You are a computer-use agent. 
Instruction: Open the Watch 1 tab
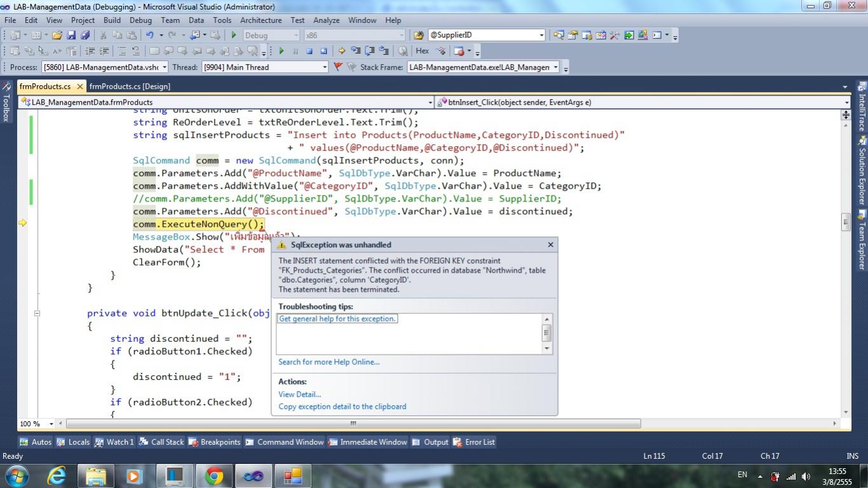tap(114, 442)
